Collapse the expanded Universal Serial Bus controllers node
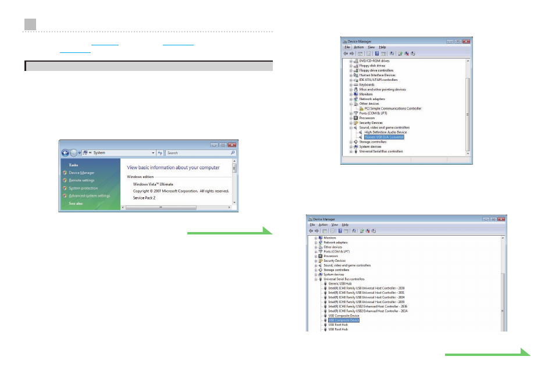This screenshot has height=392, width=555. [x=316, y=279]
